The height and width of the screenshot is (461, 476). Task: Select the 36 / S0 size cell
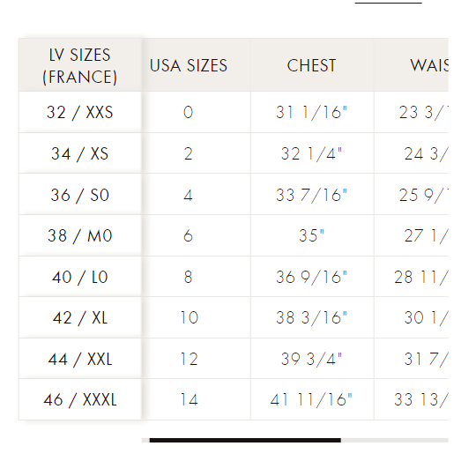(x=80, y=194)
